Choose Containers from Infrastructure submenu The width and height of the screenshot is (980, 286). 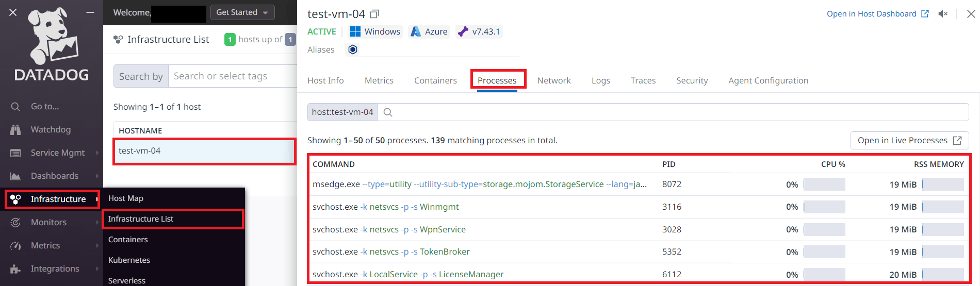click(x=128, y=240)
